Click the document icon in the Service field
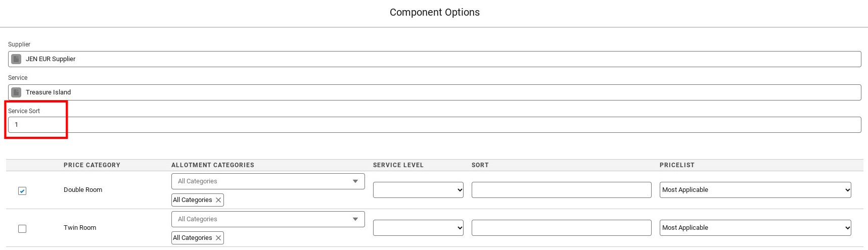This screenshot has height=250, width=868. pyautogui.click(x=16, y=92)
